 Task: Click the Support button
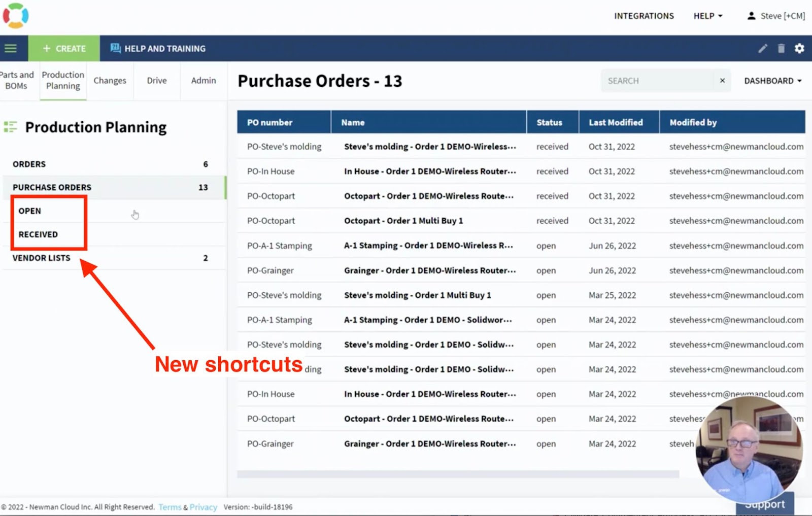765,504
